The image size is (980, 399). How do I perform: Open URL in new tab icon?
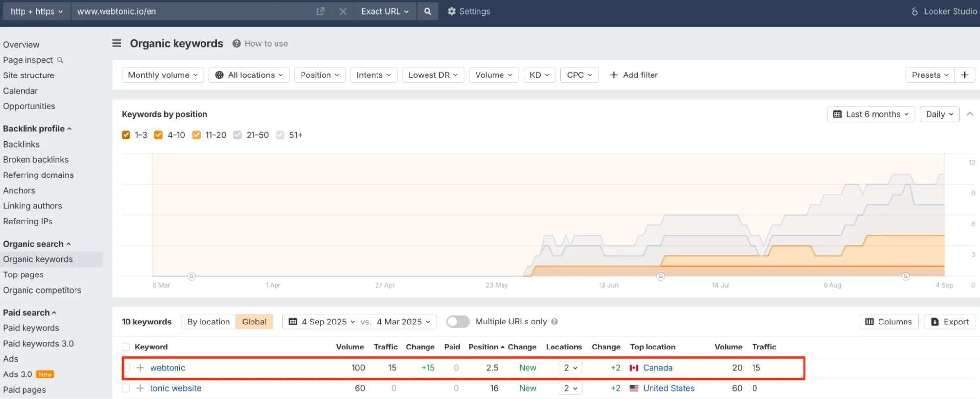(x=320, y=11)
